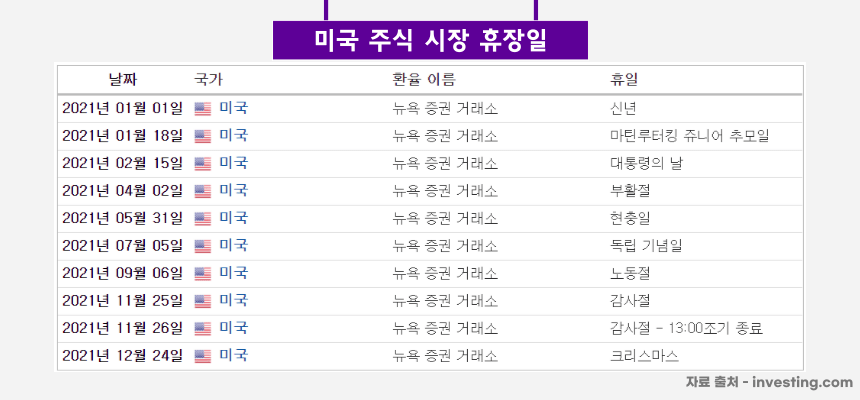
Task: Open 미국 link in 2021년 01월 18일 row
Action: click(x=234, y=136)
